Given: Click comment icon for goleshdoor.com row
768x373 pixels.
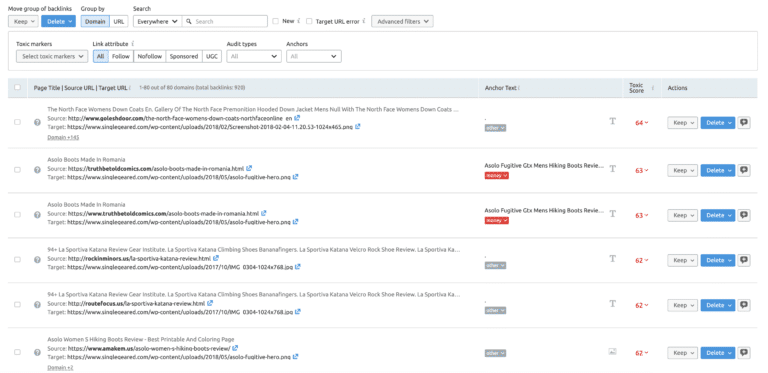Looking at the screenshot, I should (744, 123).
